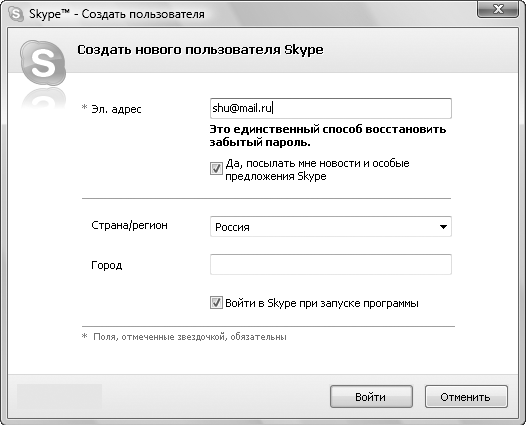Image resolution: width=526 pixels, height=425 pixels.
Task: Click the bold password recovery notice text
Action: [x=328, y=136]
